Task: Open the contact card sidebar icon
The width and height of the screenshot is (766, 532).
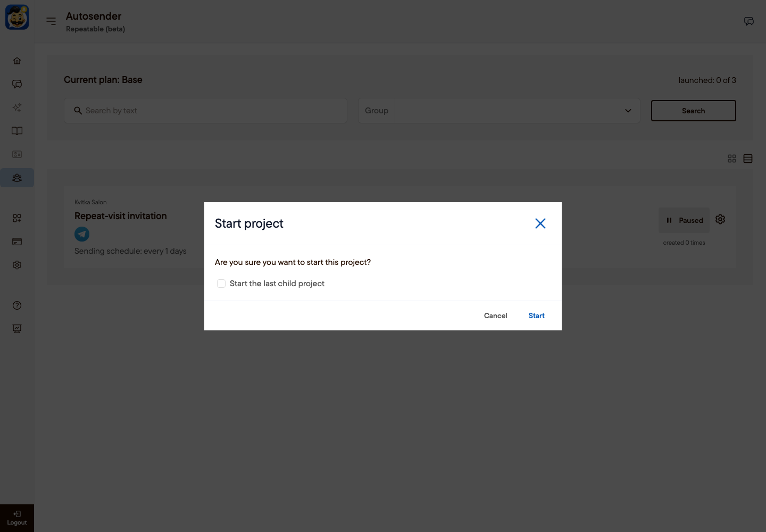Action: click(17, 154)
